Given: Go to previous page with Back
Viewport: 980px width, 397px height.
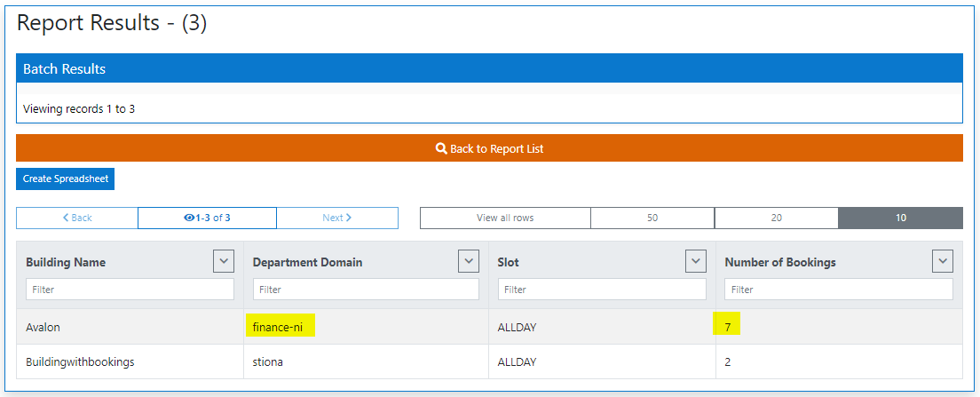Looking at the screenshot, I should pyautogui.click(x=77, y=218).
